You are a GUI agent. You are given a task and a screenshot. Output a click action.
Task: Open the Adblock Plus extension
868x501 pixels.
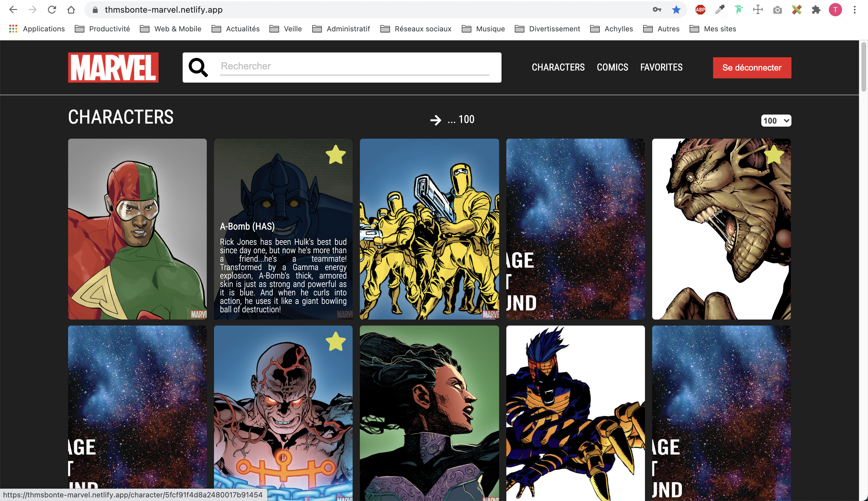(x=700, y=10)
